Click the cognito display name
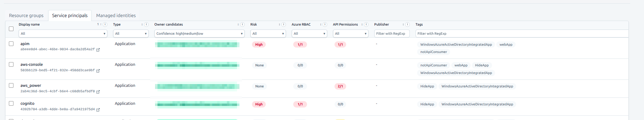Screen dimensions: 644x120 click(x=28, y=104)
